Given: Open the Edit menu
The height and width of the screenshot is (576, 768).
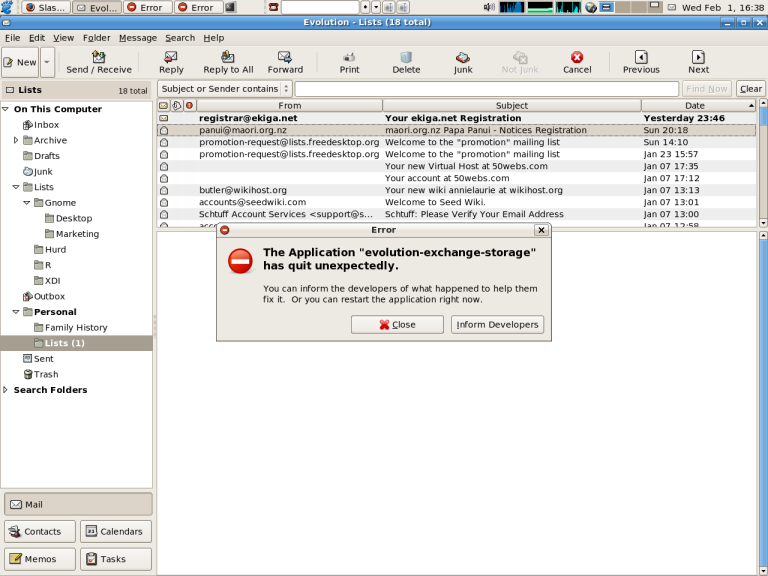Looking at the screenshot, I should tap(37, 38).
